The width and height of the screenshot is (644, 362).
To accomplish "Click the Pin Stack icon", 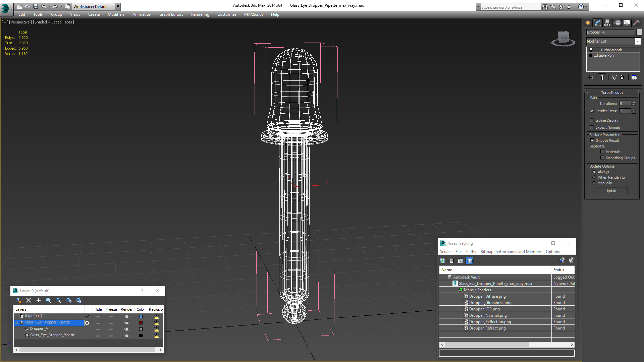I will pos(591,77).
